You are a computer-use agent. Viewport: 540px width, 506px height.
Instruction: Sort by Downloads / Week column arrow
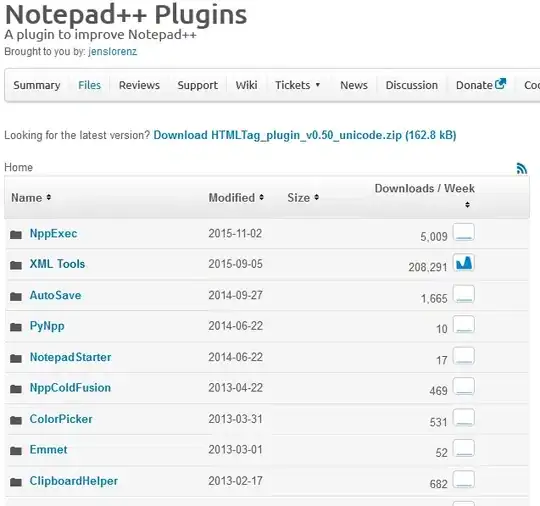(467, 205)
